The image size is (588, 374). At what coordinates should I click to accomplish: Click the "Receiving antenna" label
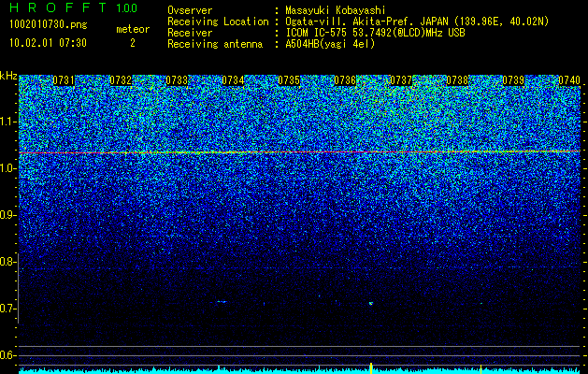tap(215, 44)
